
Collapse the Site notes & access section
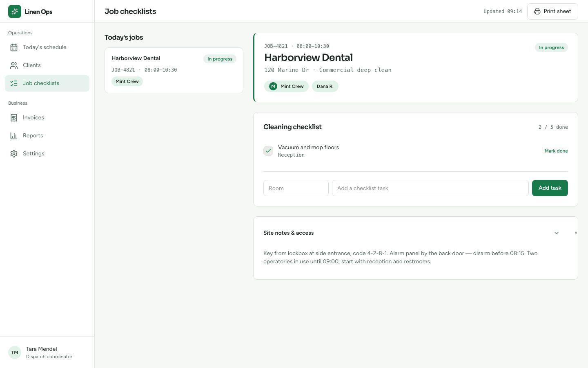tap(557, 233)
